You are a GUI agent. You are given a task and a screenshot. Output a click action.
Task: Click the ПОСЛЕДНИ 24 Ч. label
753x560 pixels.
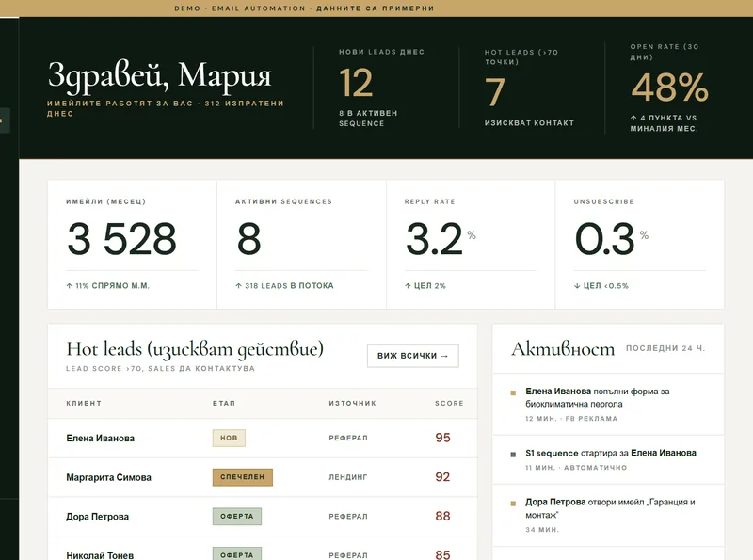point(665,348)
